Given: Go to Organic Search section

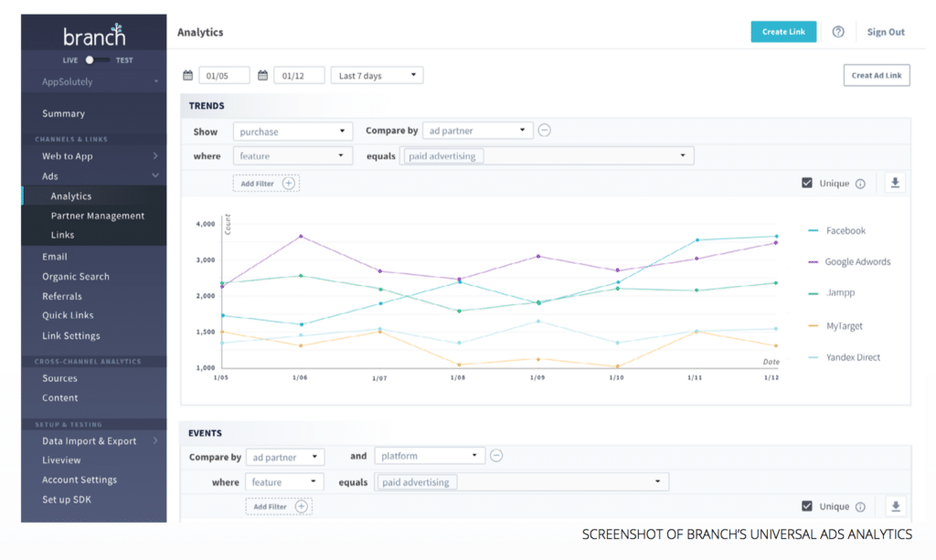Looking at the screenshot, I should click(x=75, y=276).
